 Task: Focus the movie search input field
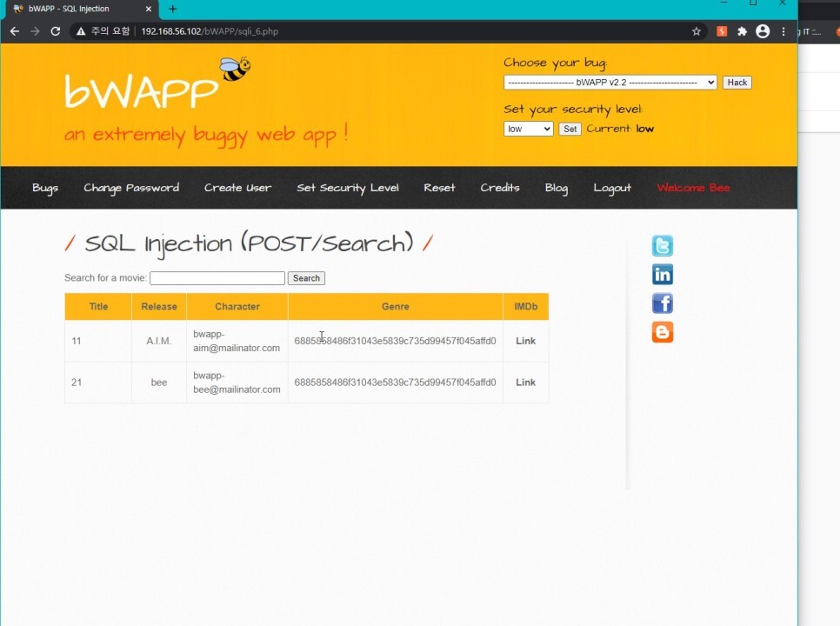coord(217,278)
